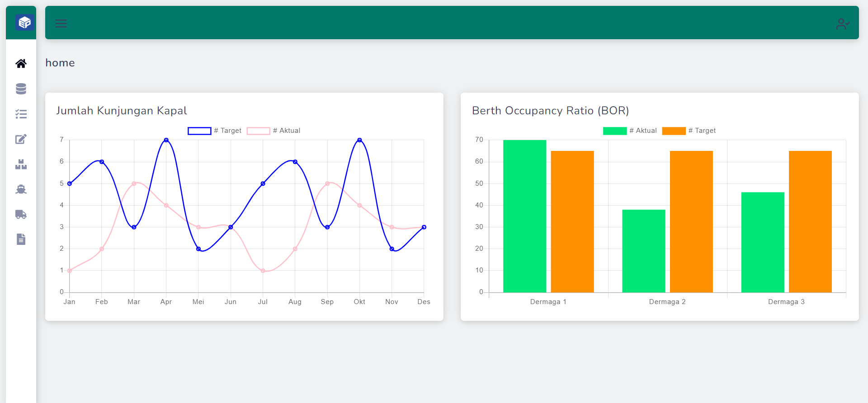Open the edit pencil icon in the sidebar
The height and width of the screenshot is (403, 868).
21,139
